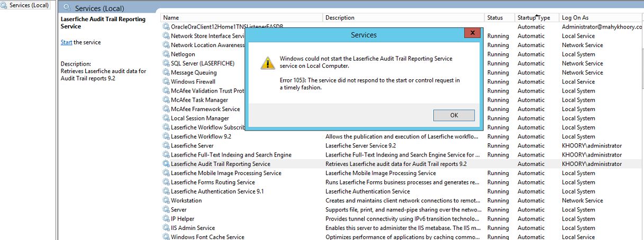Click the Laserfiche Server Service 9.2 description
Screen dimensions: 644x240
coord(360,145)
